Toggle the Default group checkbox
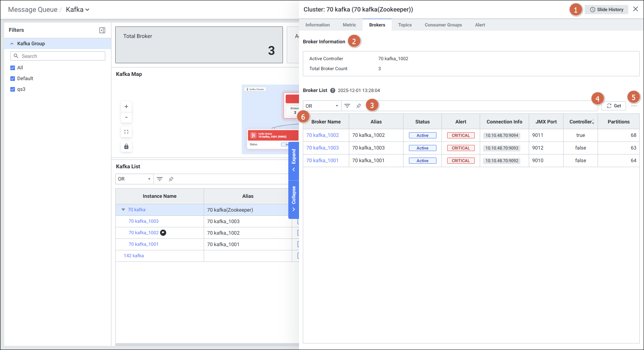This screenshot has width=644, height=350. [x=13, y=79]
